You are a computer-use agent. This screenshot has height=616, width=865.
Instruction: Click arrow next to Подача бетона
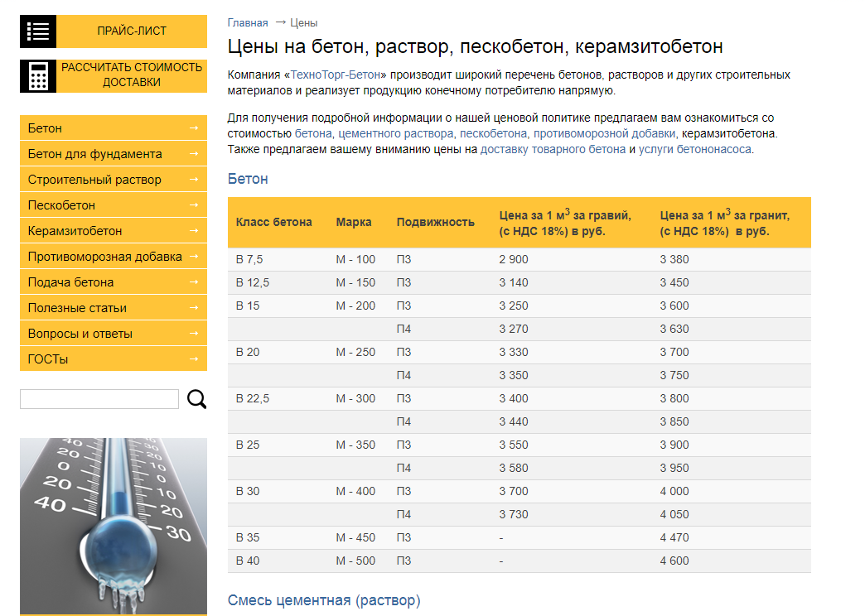coord(193,282)
